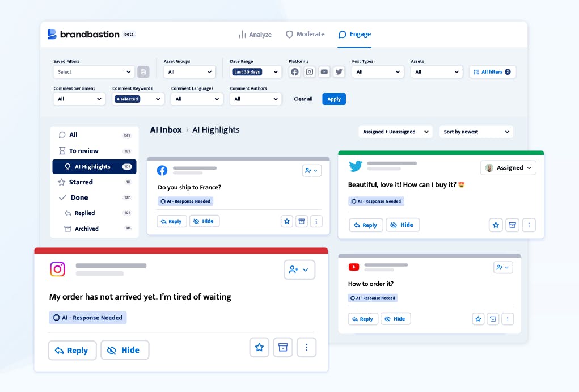This screenshot has width=579, height=392.
Task: Open the Starred folder
Action: click(x=95, y=182)
